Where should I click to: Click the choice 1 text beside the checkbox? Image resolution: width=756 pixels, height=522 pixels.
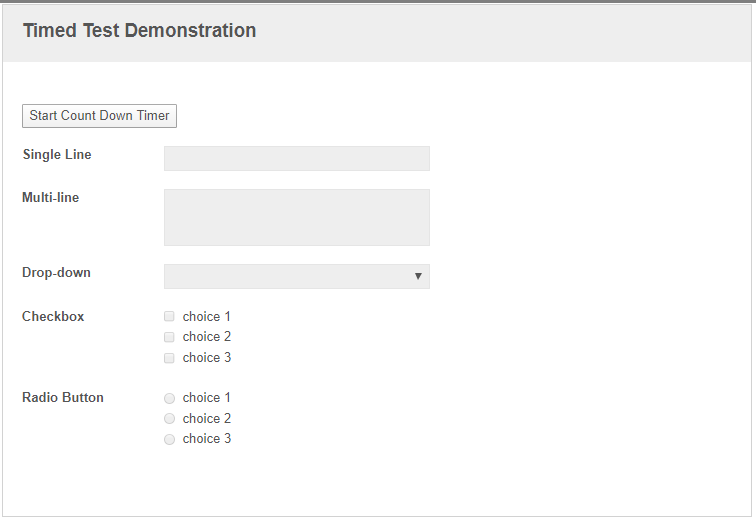pyautogui.click(x=207, y=316)
